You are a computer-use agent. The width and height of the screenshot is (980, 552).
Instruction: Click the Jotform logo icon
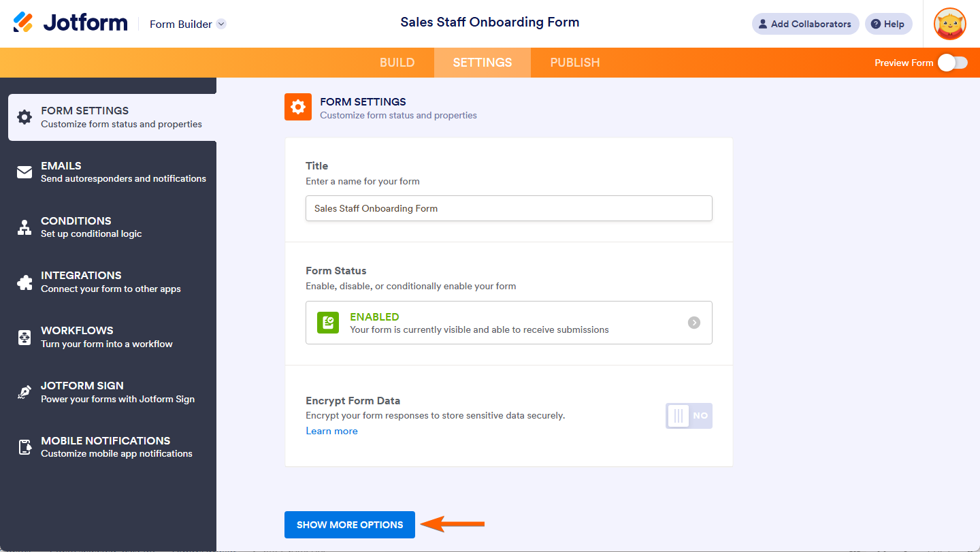click(23, 23)
